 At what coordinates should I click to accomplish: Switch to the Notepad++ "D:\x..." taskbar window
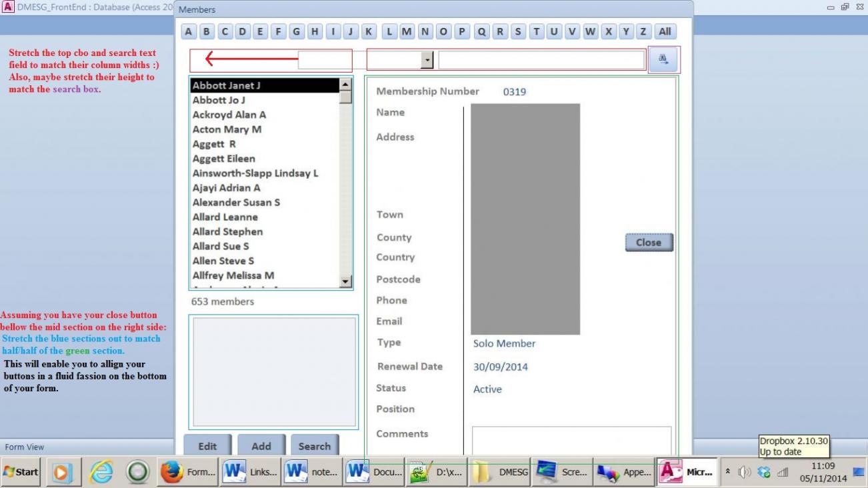(436, 472)
